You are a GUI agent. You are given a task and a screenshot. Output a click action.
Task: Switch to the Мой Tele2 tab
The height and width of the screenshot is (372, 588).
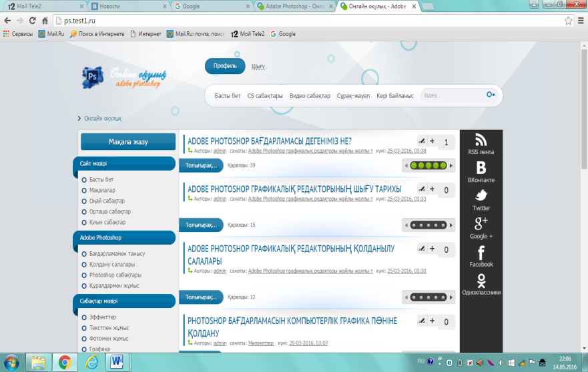44,6
